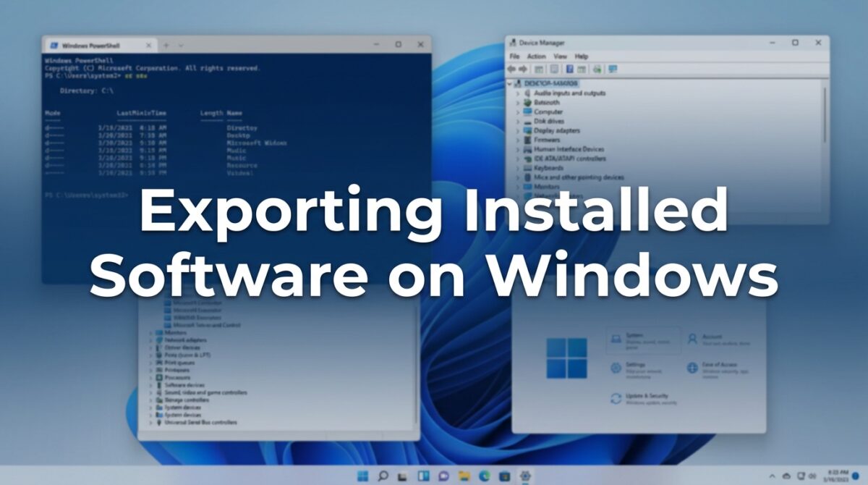Click the Forward arrow in Device Manager toolbar
The width and height of the screenshot is (868, 485).
click(x=523, y=69)
